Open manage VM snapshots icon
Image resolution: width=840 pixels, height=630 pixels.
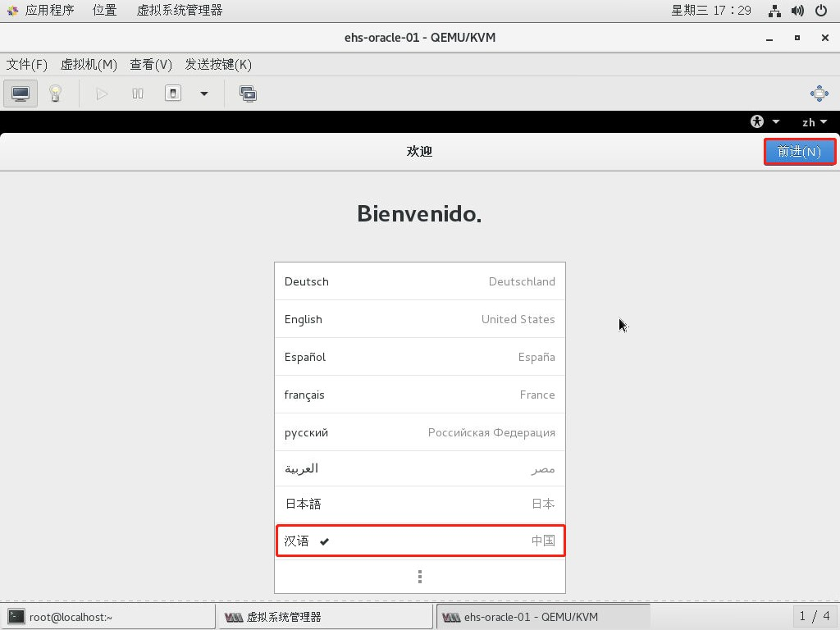(248, 94)
